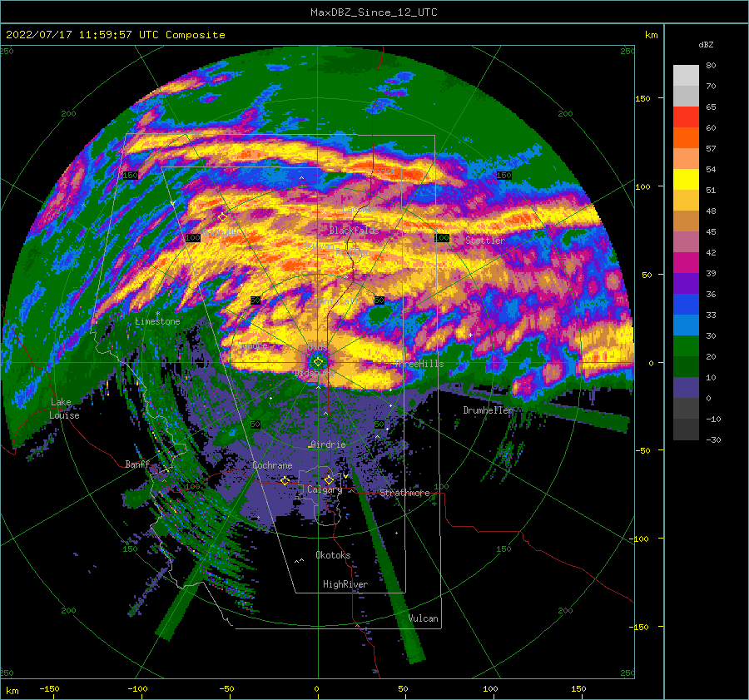Select the yellow 54–51 dBZ legend swatch
Viewport: 749px width, 700px height.
pos(686,179)
